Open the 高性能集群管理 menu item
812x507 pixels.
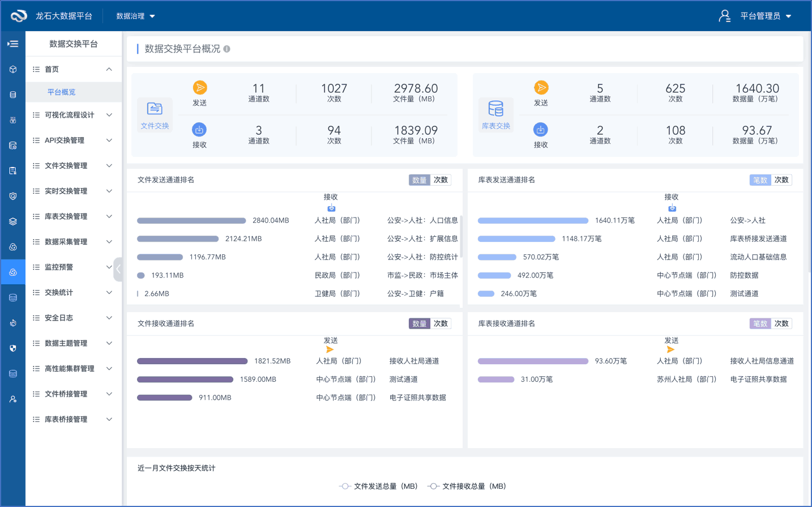74,369
